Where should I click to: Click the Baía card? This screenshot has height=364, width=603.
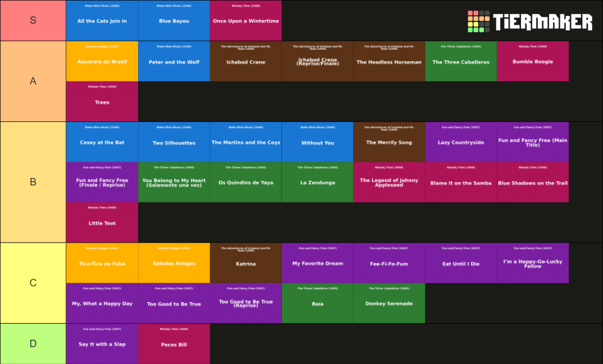click(x=318, y=303)
